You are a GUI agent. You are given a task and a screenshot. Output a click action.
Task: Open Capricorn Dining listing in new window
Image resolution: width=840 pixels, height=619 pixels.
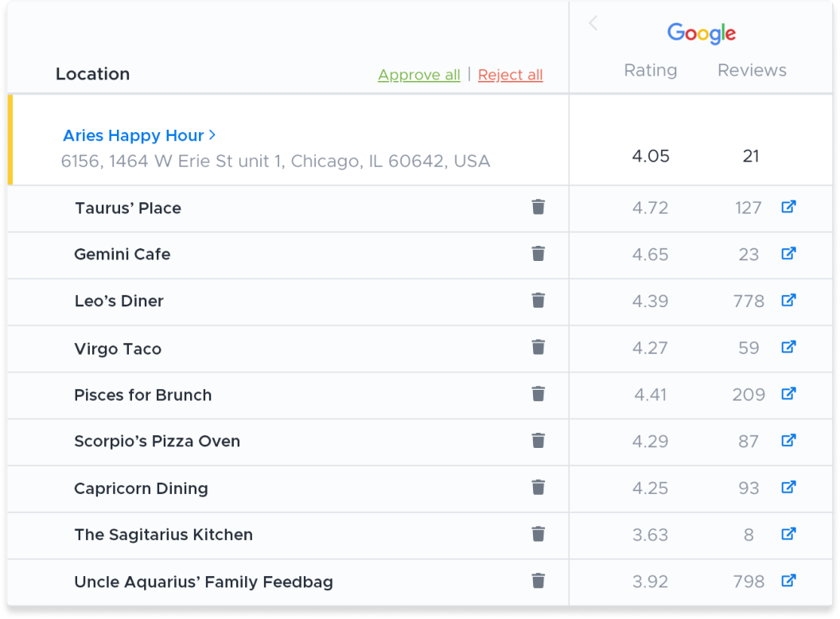[788, 487]
